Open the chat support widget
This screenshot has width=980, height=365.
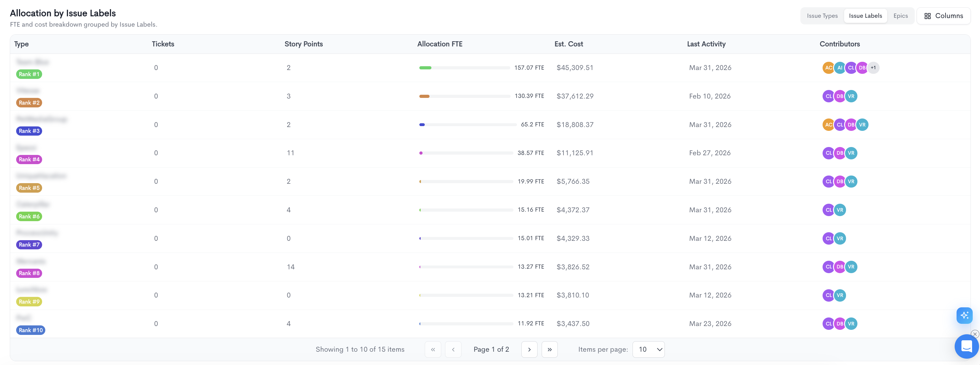click(966, 346)
